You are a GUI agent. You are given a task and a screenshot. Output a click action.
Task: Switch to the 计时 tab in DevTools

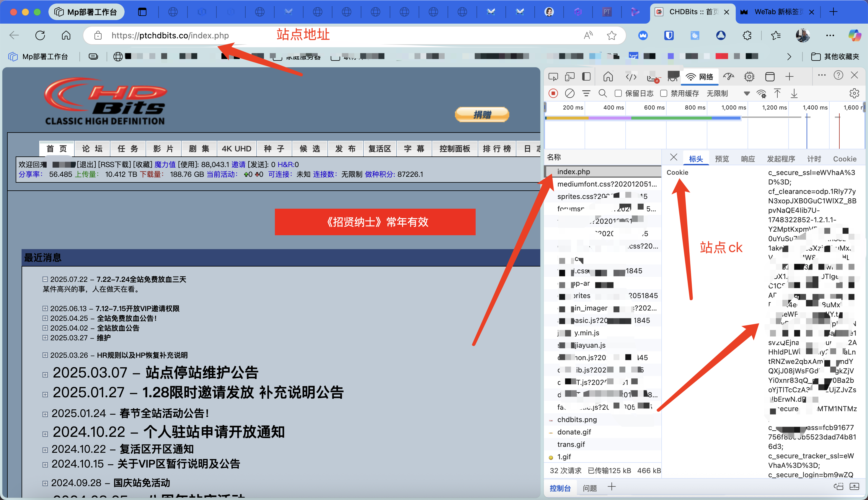coord(814,159)
